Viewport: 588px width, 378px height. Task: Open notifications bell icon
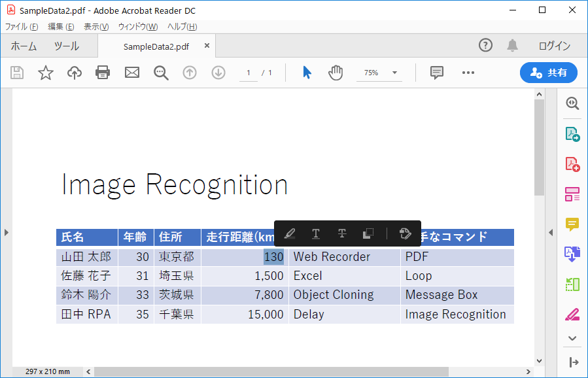coord(512,45)
